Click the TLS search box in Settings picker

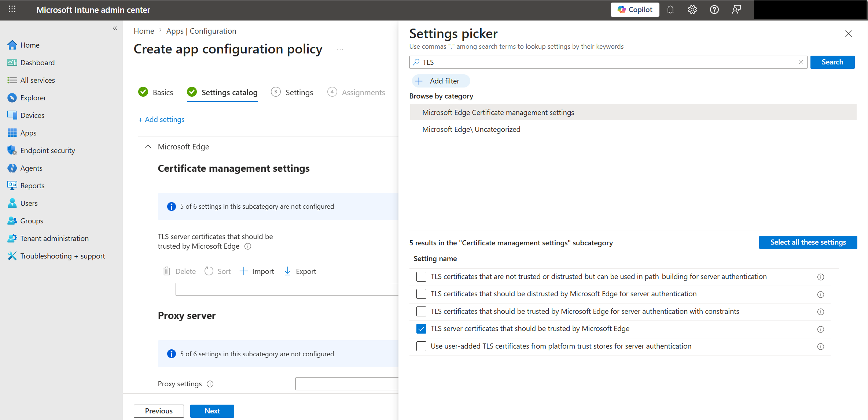(608, 62)
